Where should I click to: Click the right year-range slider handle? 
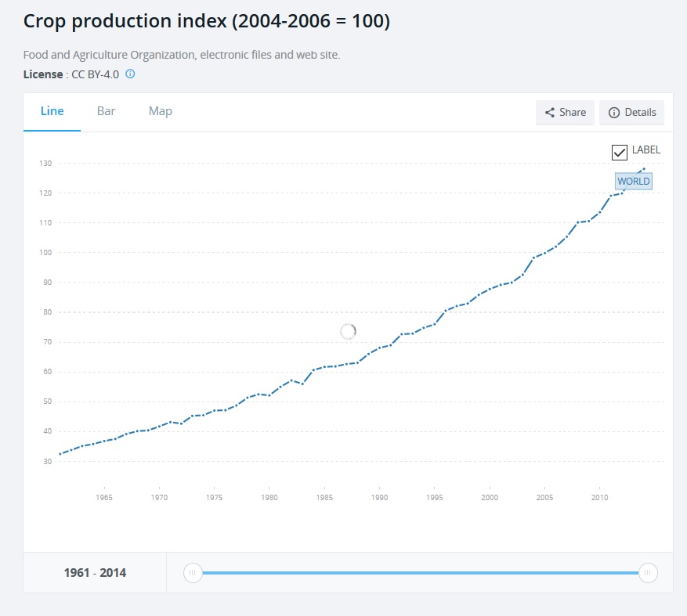(x=647, y=573)
